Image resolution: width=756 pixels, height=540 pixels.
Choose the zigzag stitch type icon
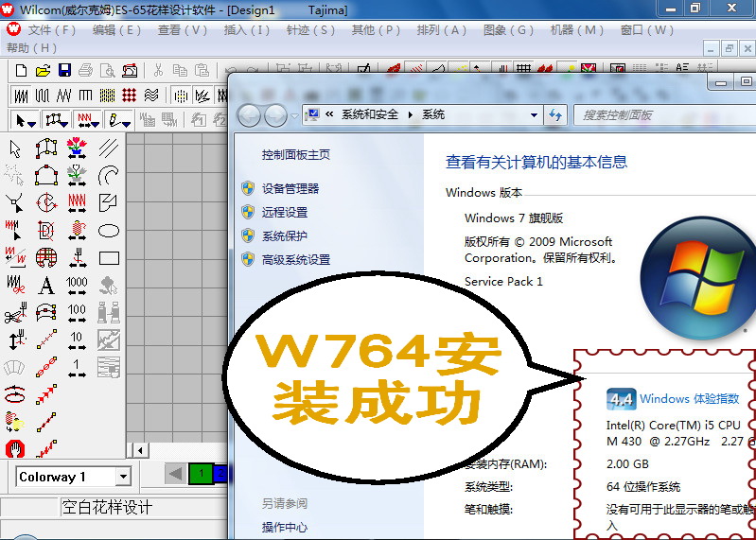click(x=63, y=96)
